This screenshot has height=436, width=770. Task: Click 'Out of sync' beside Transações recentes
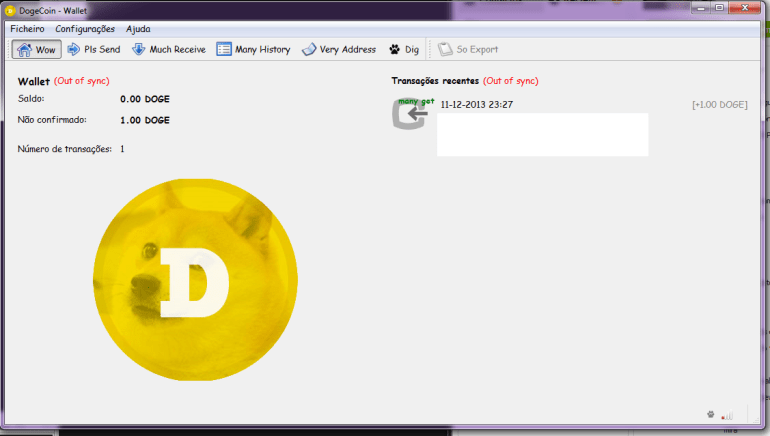[511, 81]
